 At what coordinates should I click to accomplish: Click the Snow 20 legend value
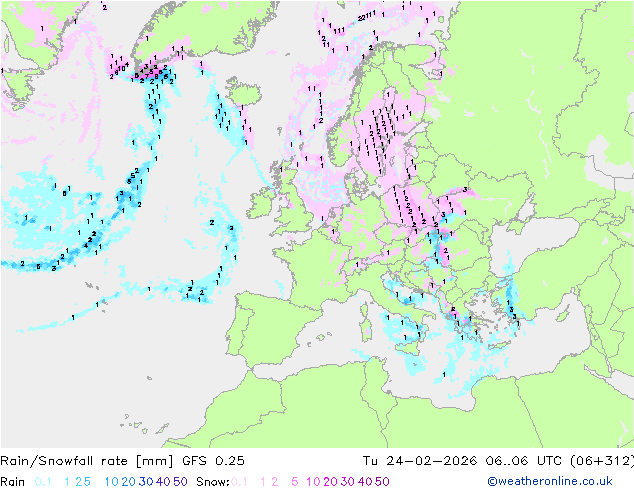[330, 482]
